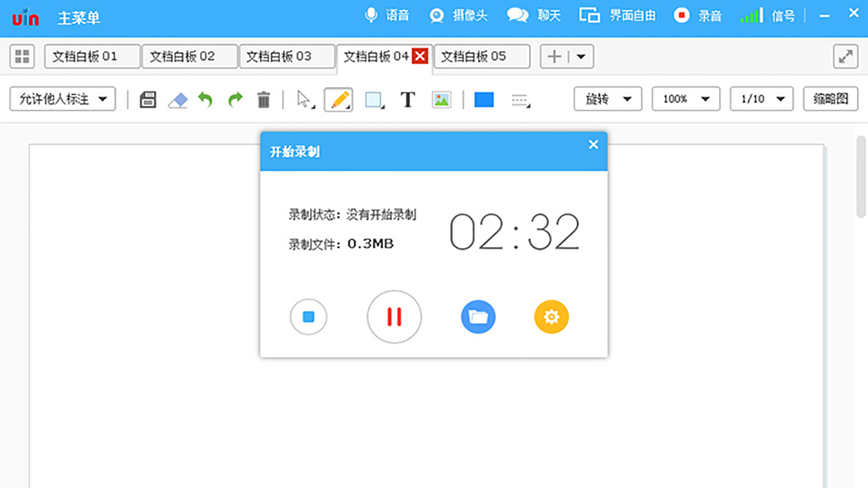Switch to tab 文档白板 02
Viewport: 868px width, 488px height.
tap(190, 56)
